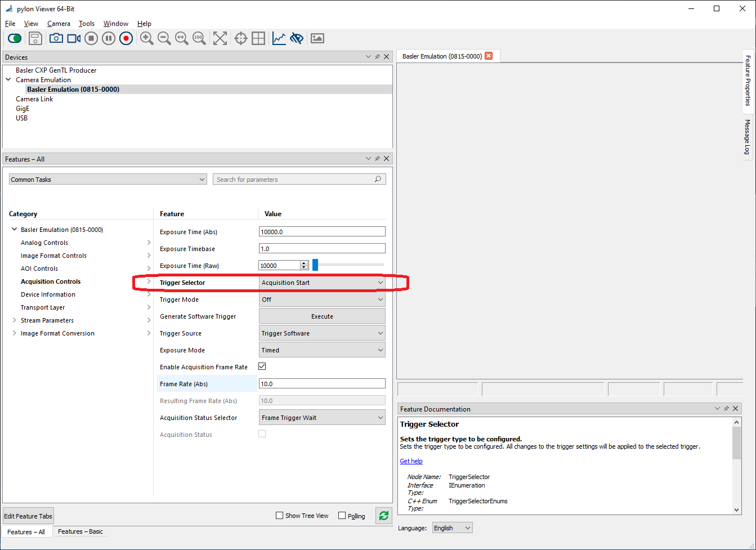Click the green refresh icon button

tap(384, 516)
